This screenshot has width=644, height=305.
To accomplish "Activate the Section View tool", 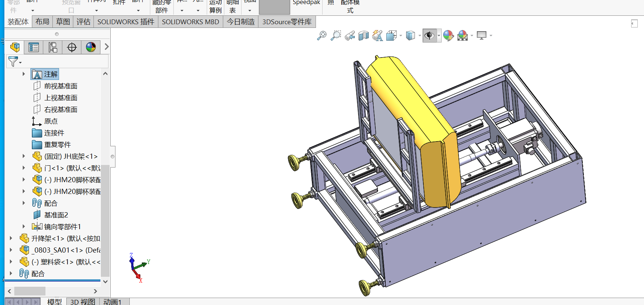I will pos(364,36).
